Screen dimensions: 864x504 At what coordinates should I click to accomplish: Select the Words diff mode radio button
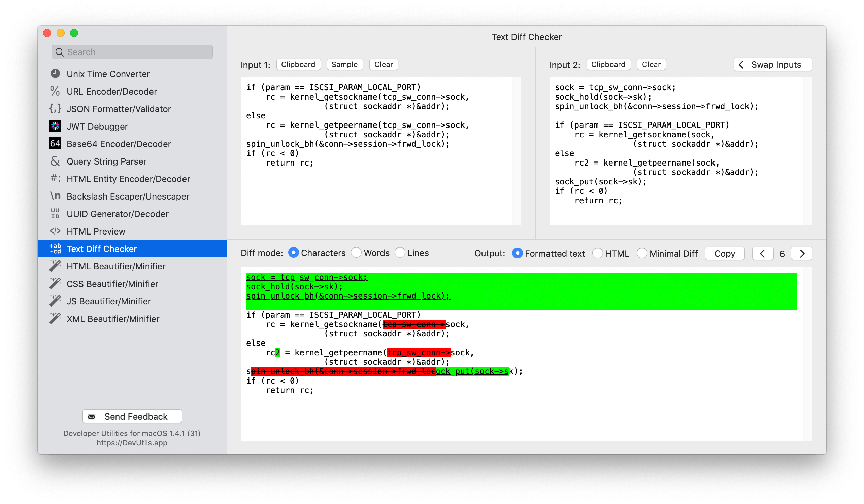(356, 253)
